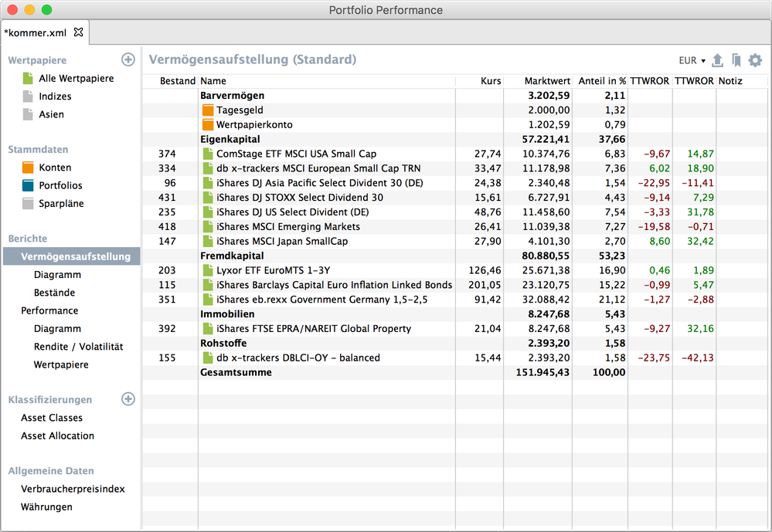772x532 pixels.
Task: Open the settings gear in the toolbar
Action: [x=755, y=60]
